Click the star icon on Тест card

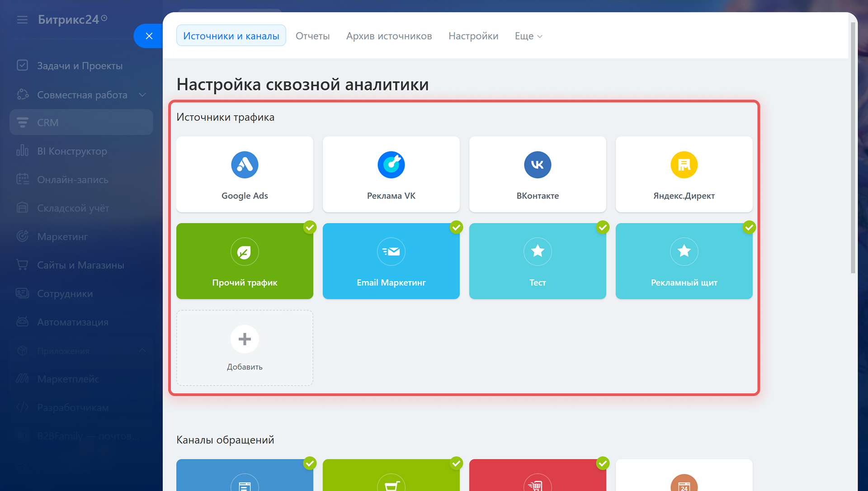(538, 251)
